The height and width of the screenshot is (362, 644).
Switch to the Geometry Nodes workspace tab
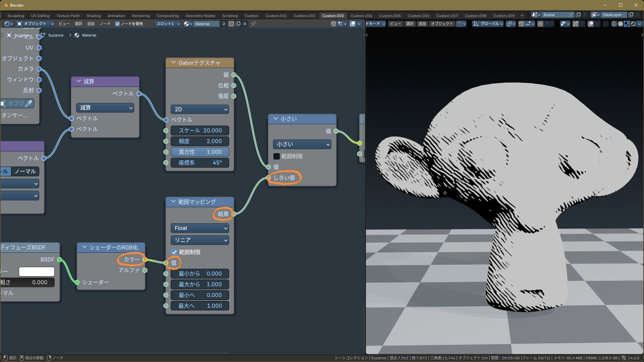point(200,15)
